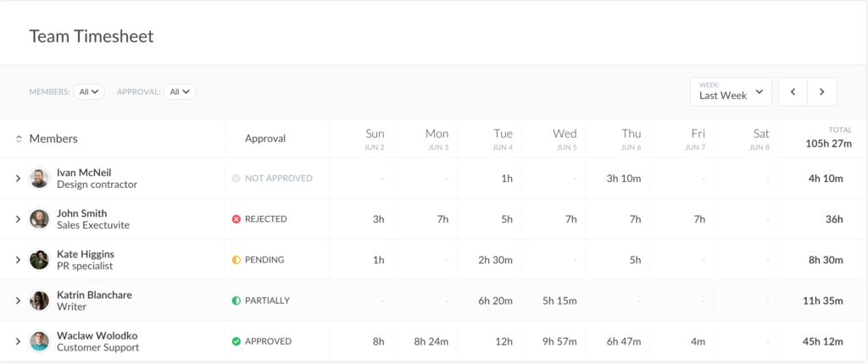Click the Partially approved half-circle icon
868x364 pixels.
[236, 301]
